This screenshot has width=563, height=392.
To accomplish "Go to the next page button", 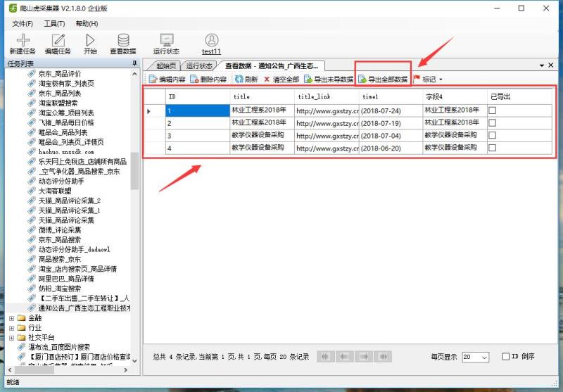I will point(364,357).
